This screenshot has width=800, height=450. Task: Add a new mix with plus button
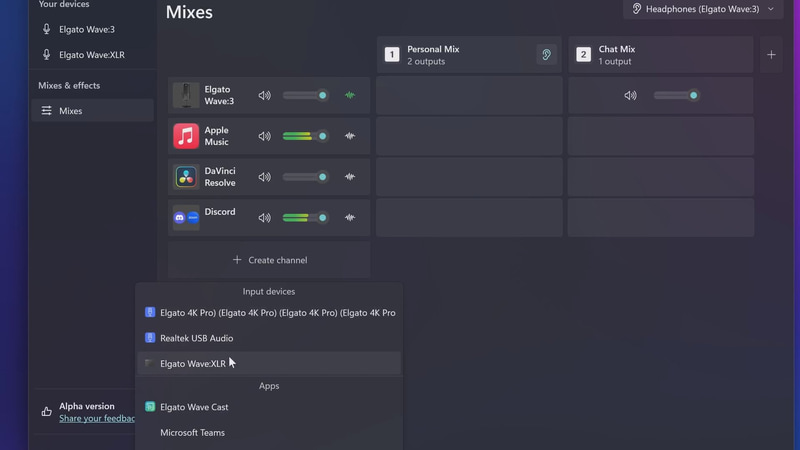pyautogui.click(x=771, y=55)
